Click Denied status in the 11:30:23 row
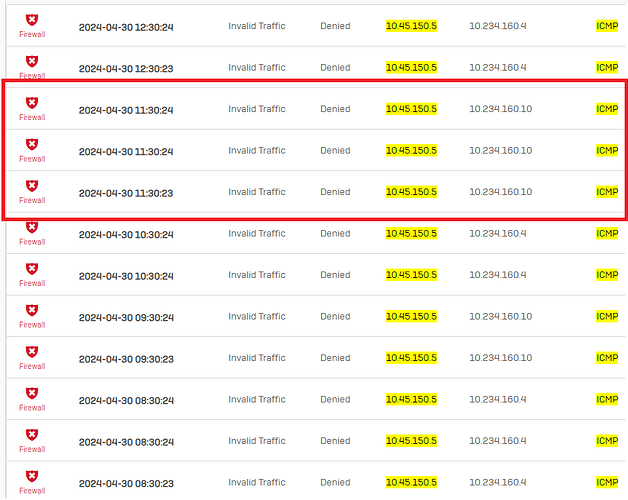 click(335, 192)
